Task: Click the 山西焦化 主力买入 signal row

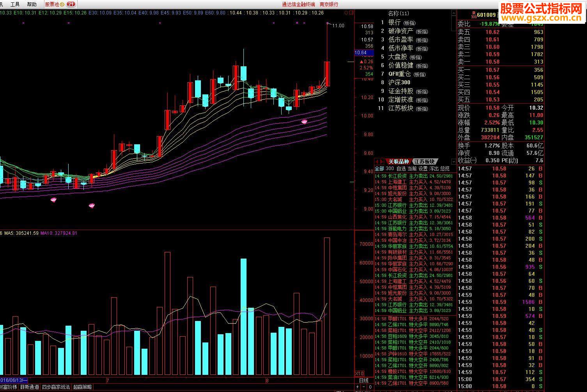Action: coord(414,217)
